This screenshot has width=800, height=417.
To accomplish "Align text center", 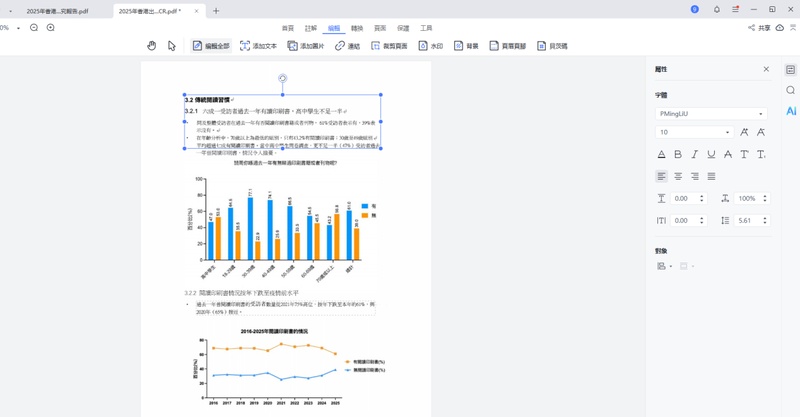I will point(678,176).
